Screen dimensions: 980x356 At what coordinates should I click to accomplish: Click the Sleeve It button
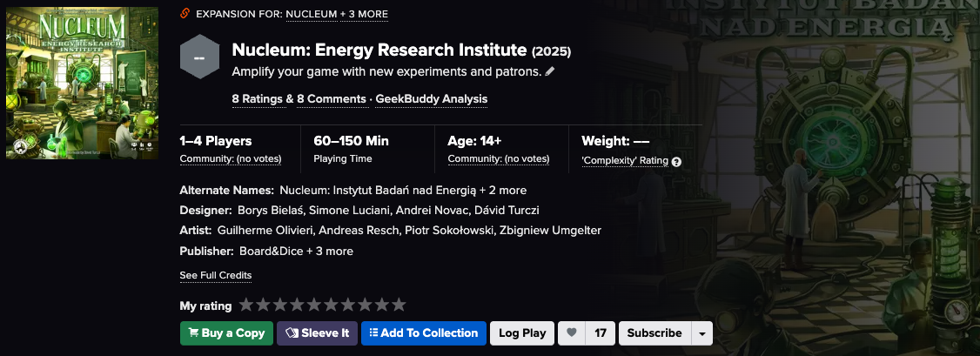pos(318,333)
